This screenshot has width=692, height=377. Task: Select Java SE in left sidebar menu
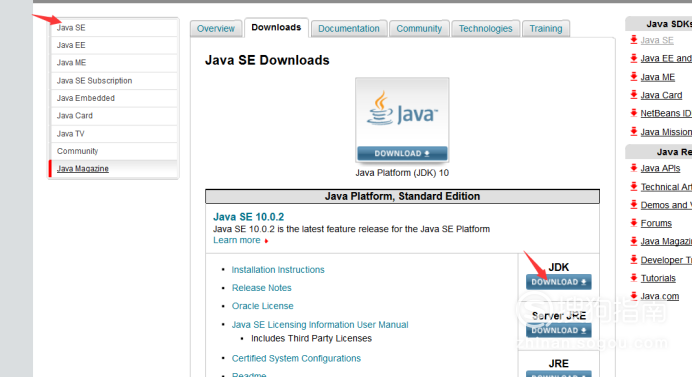tap(114, 28)
